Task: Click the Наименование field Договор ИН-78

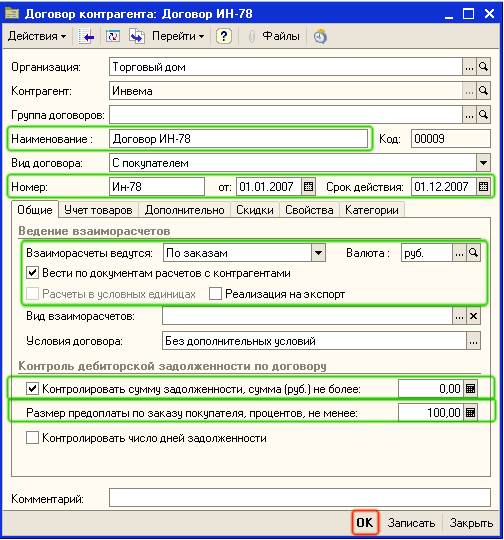Action: (238, 139)
